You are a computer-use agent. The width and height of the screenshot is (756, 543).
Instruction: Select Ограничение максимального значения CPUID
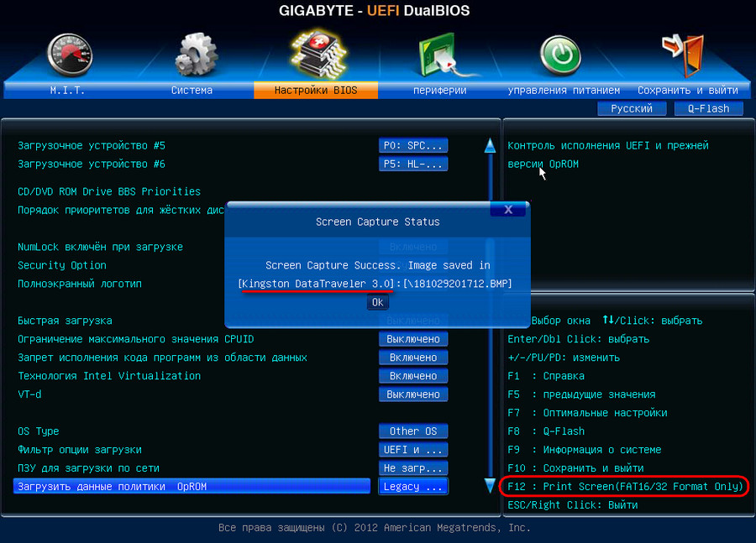pyautogui.click(x=135, y=339)
